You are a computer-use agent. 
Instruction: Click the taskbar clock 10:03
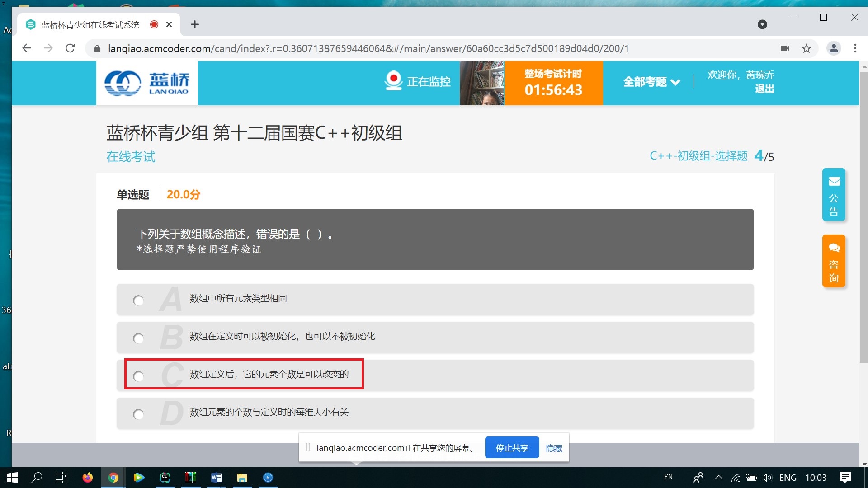click(x=816, y=478)
